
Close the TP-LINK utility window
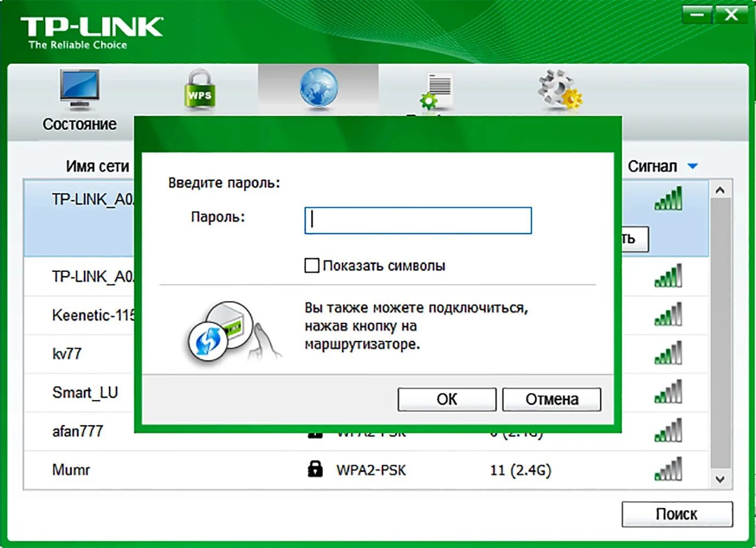(x=731, y=15)
